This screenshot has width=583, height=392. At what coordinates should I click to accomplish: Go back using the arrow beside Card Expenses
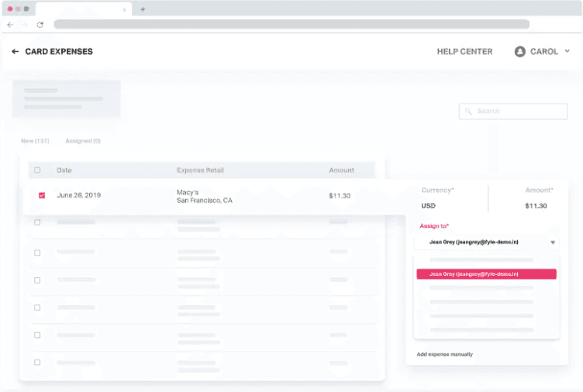(x=15, y=52)
